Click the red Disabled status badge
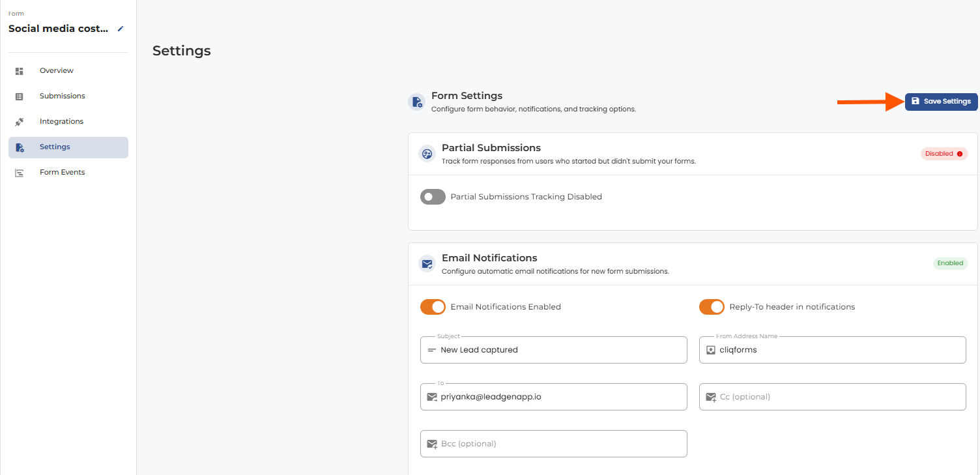This screenshot has height=475, width=980. tap(944, 154)
